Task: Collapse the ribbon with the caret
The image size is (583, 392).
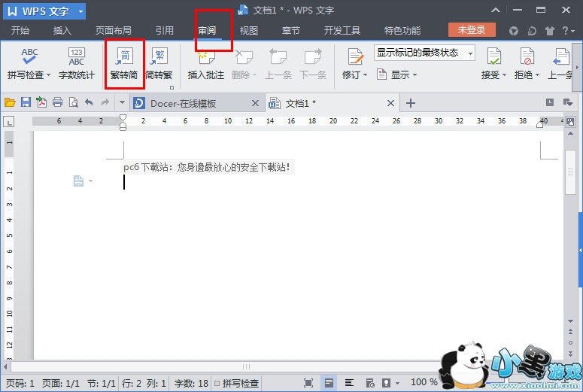Action: coord(496,11)
